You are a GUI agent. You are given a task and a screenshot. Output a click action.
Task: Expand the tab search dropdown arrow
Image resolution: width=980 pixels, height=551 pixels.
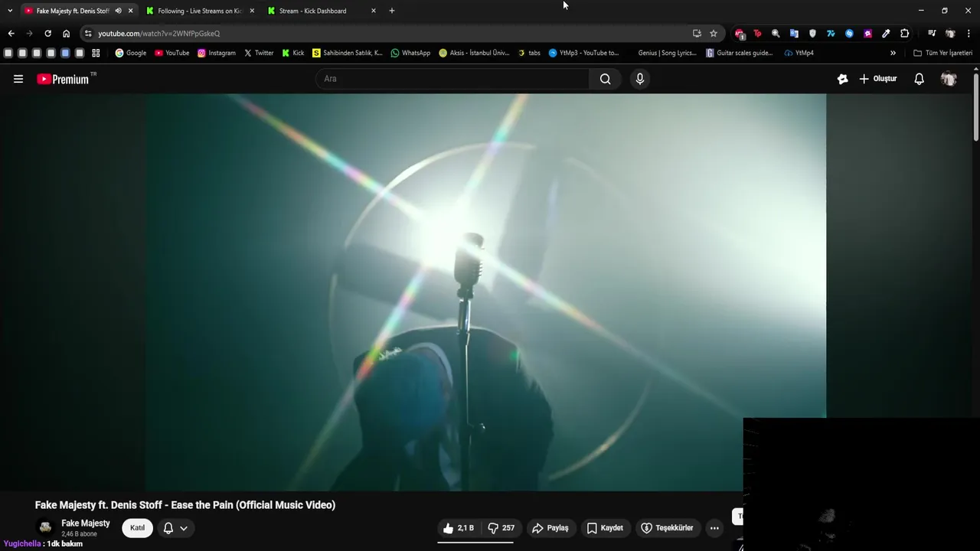tap(9, 11)
